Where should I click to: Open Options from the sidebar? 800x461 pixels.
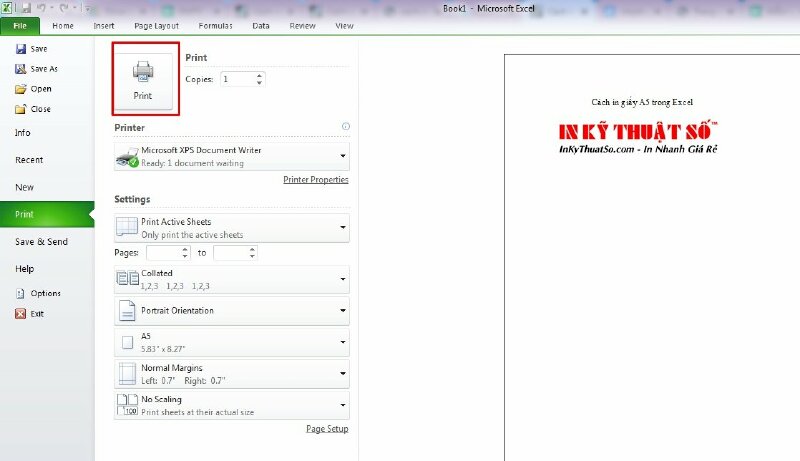click(x=38, y=293)
